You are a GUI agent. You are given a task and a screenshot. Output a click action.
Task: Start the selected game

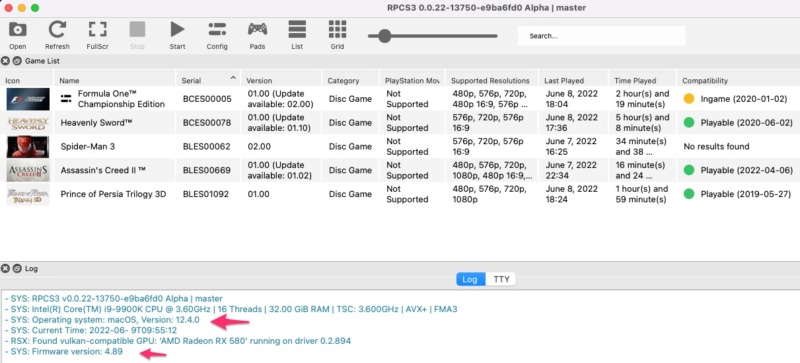coord(177,35)
